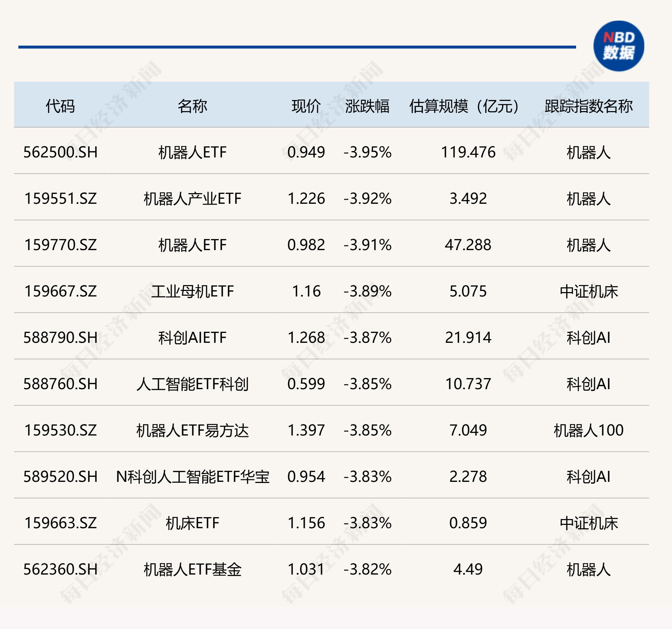Click the NBD数据 logo badge
The height and width of the screenshot is (629, 672).
[x=619, y=46]
